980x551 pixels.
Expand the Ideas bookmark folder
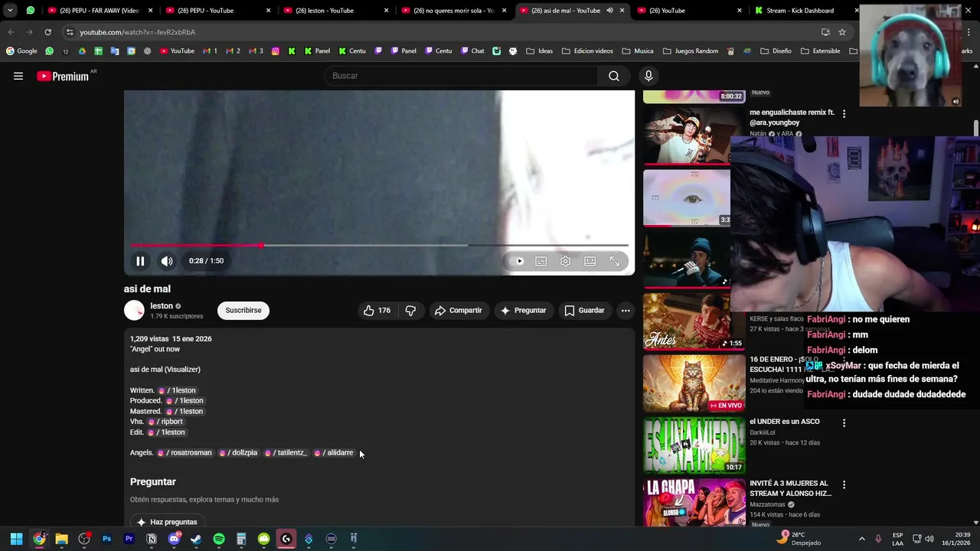click(x=540, y=51)
